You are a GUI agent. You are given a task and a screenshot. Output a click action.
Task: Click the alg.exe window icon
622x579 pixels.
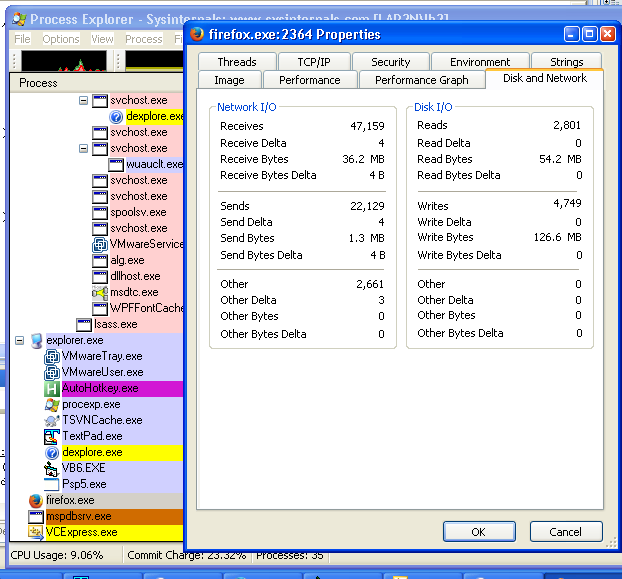(x=100, y=261)
